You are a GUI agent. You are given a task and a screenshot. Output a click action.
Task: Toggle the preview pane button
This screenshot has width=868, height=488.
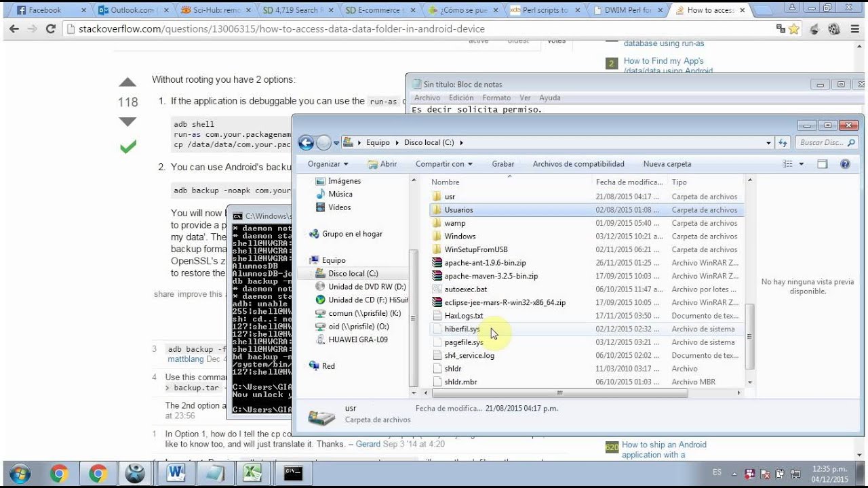(823, 164)
